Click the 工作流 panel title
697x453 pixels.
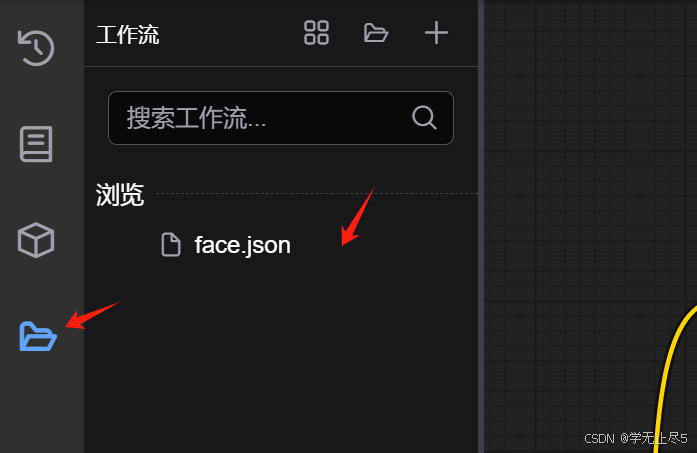(x=128, y=35)
